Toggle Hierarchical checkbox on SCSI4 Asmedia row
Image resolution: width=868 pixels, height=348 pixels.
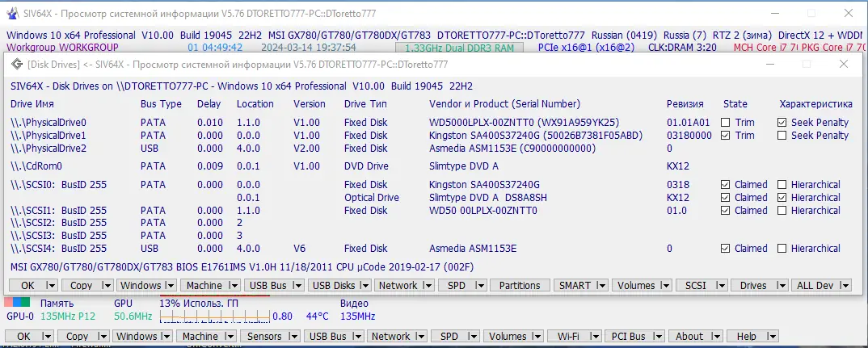(x=782, y=249)
